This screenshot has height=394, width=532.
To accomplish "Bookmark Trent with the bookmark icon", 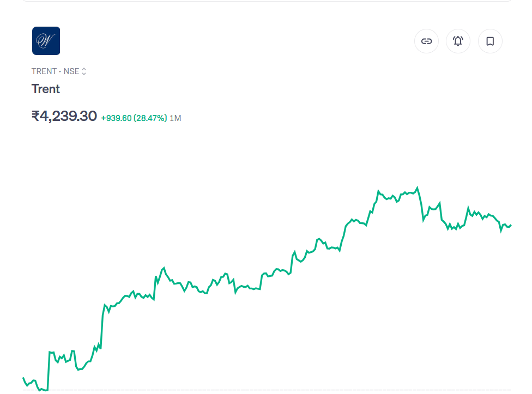I will [489, 41].
